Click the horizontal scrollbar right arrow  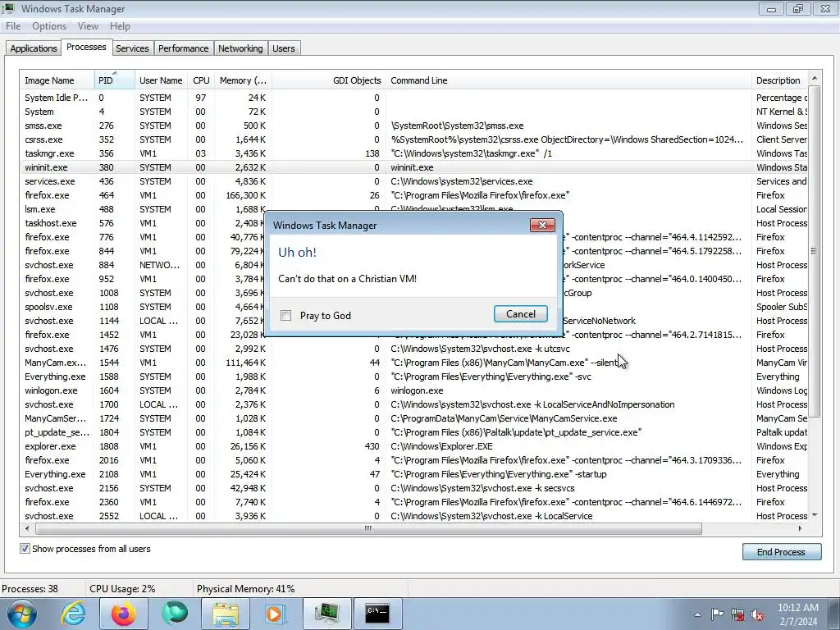(801, 529)
